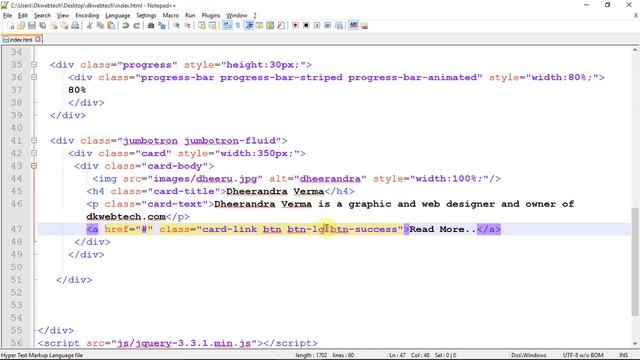Click the Copy toolbar icon
Screen dimensions: 640x360
point(100,26)
